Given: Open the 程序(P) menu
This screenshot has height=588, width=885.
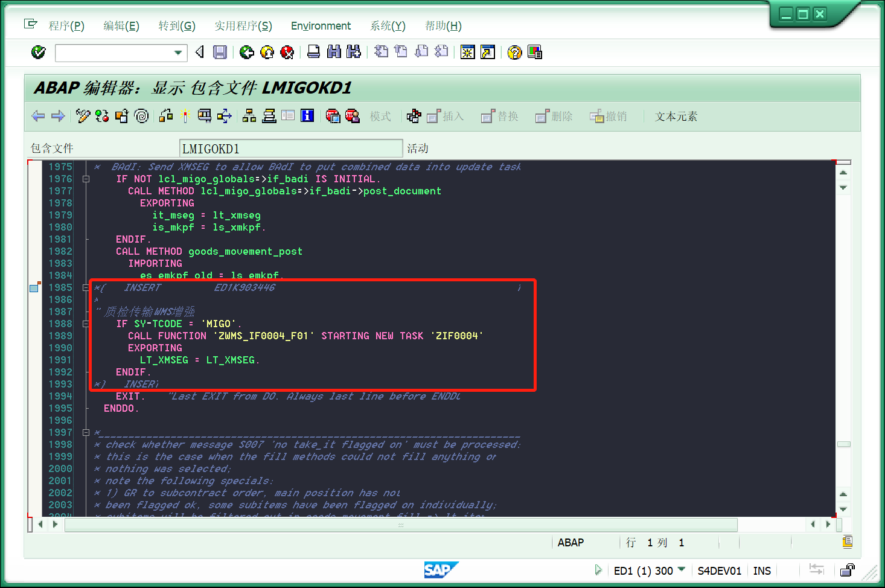Looking at the screenshot, I should tap(66, 25).
